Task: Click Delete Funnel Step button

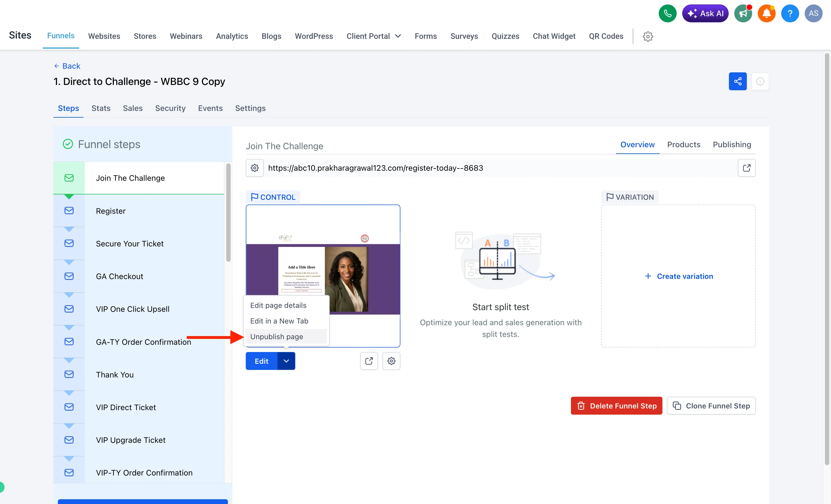Action: pyautogui.click(x=617, y=406)
